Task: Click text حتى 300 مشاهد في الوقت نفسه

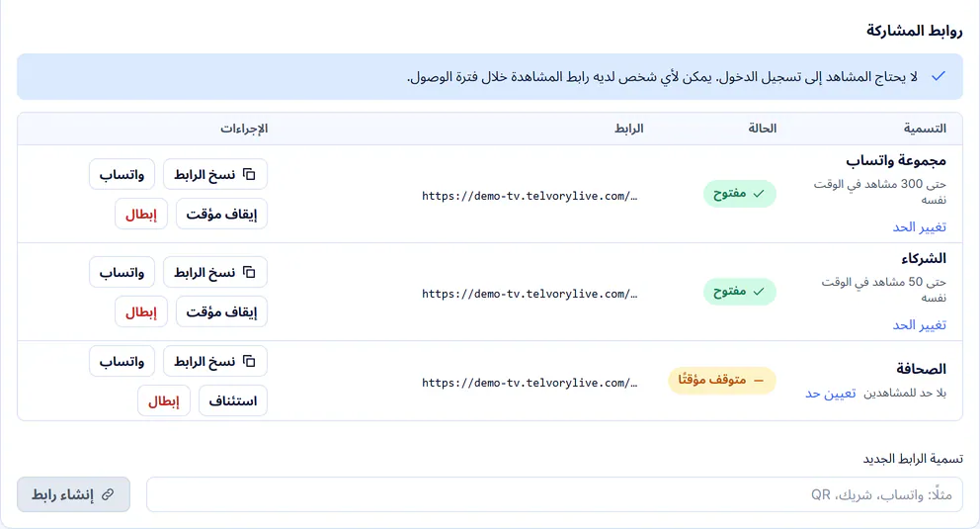Action: click(880, 192)
